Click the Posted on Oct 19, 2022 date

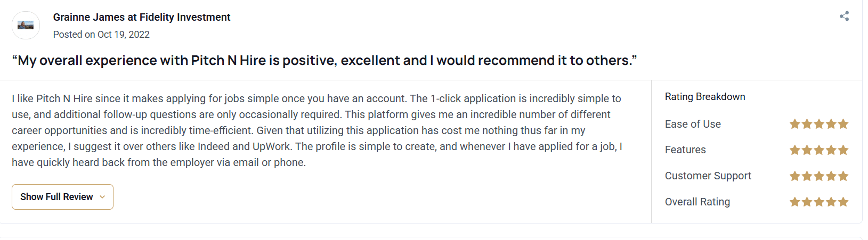point(101,35)
